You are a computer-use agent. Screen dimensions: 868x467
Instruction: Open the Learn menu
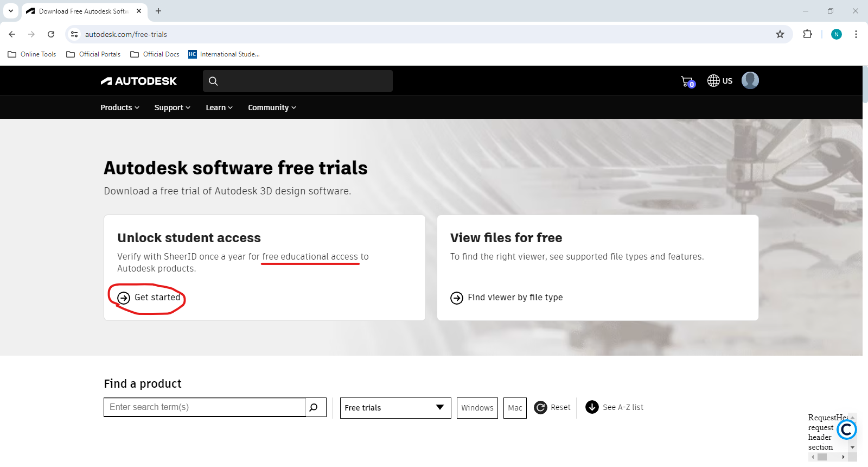219,108
